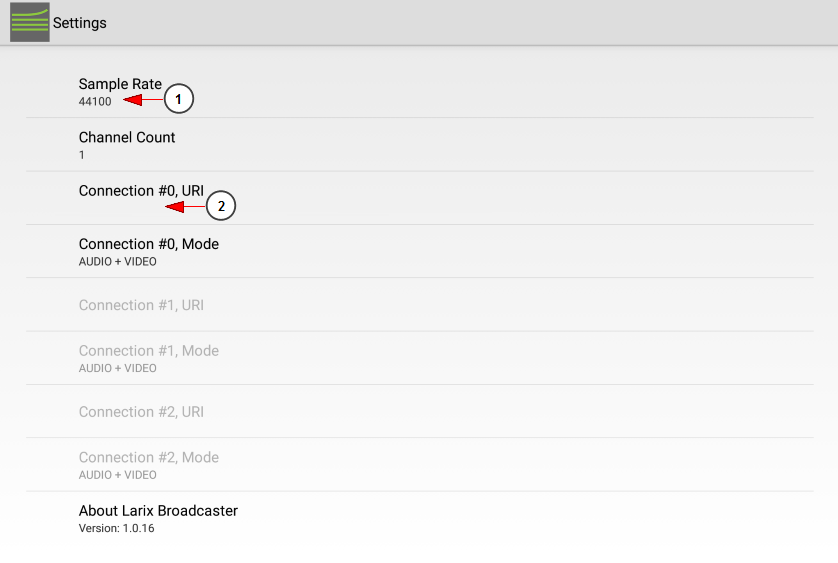Select the Connection #1, Mode entry
This screenshot has height=563, width=838.
coord(420,358)
